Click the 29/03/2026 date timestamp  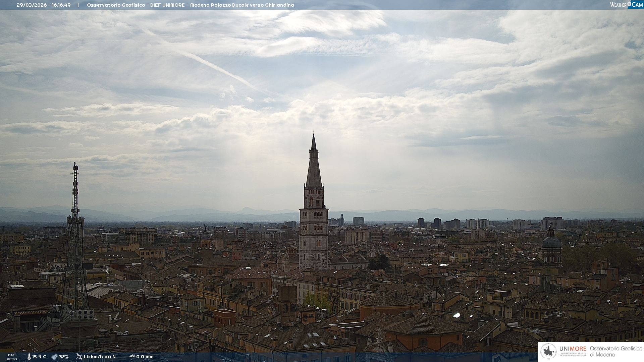click(x=32, y=5)
